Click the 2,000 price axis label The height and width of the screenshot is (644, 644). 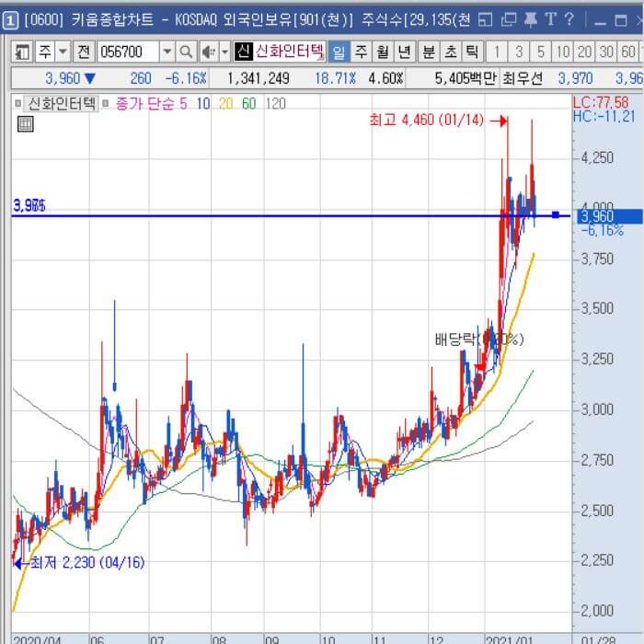597,611
